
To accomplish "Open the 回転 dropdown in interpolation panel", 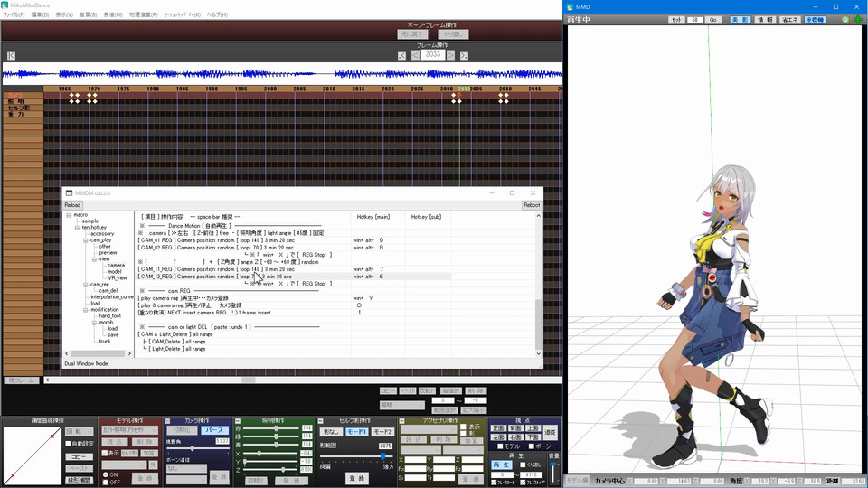I will coord(80,431).
